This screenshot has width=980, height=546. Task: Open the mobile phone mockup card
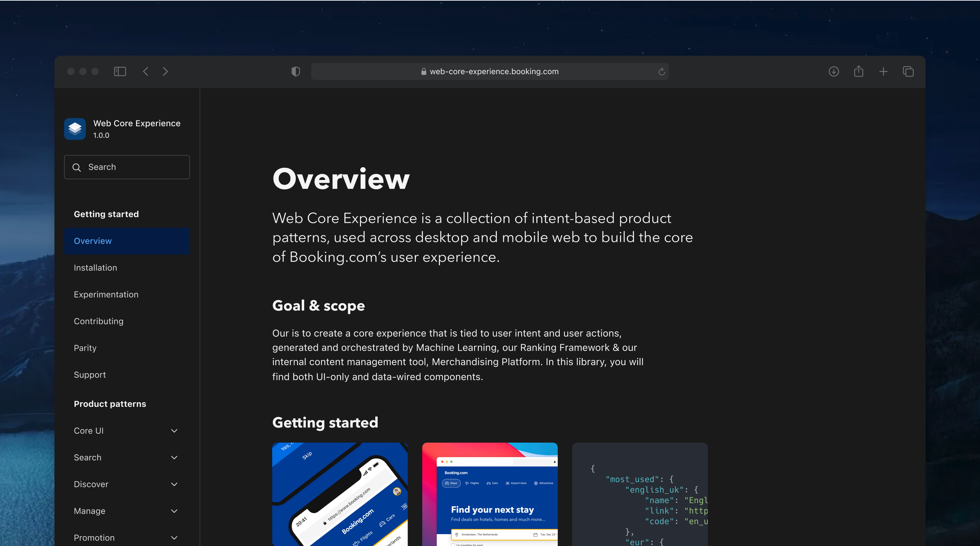point(340,494)
